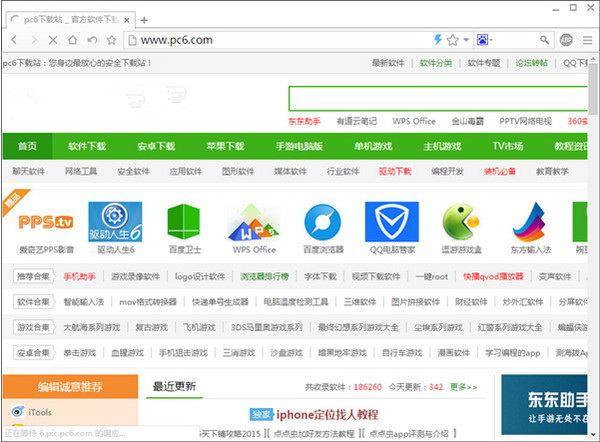Image resolution: width=600 pixels, height=442 pixels.
Task: Open the browser hamburger menu
Action: tap(587, 40)
